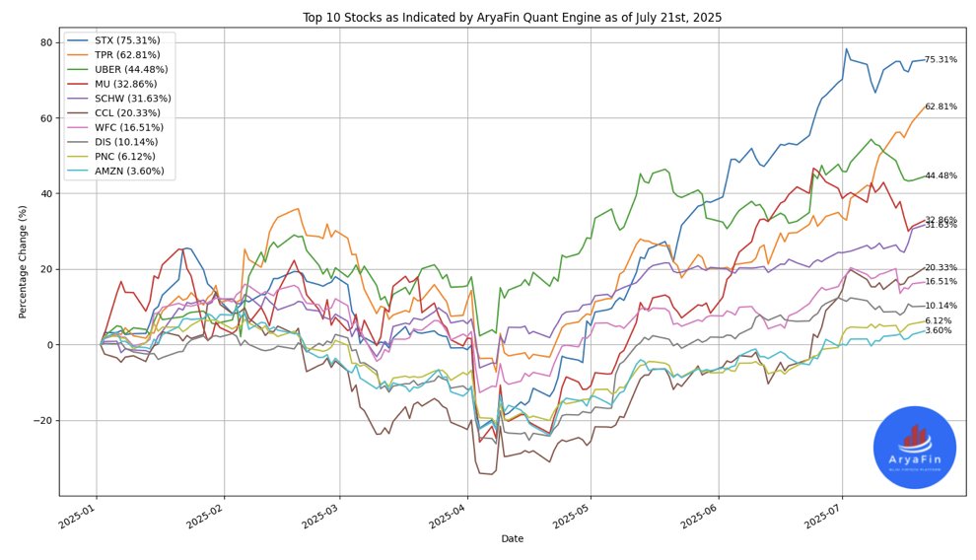Screen dimensions: 976x560
Task: Click the 2025-07 x-axis tick label
Action: (x=823, y=516)
